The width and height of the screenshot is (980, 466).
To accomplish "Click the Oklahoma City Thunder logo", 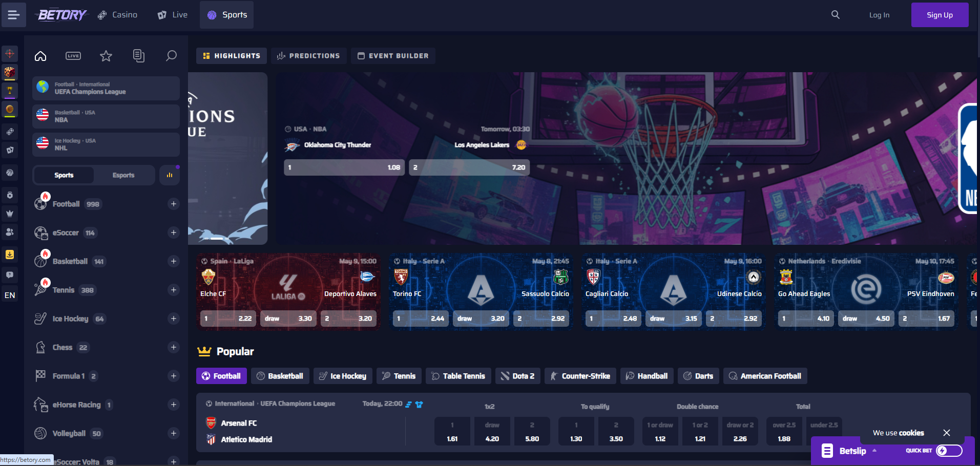I will click(292, 145).
